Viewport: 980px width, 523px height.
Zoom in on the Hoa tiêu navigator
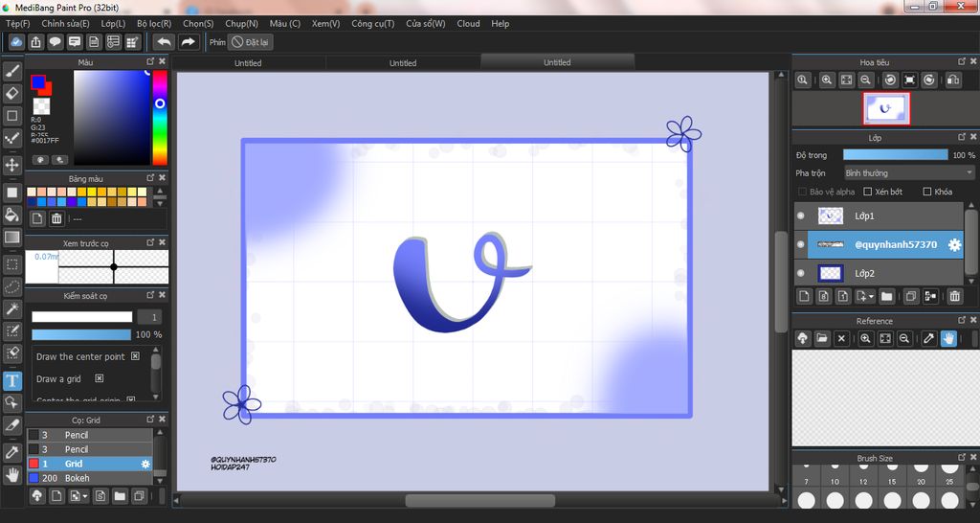coord(827,80)
